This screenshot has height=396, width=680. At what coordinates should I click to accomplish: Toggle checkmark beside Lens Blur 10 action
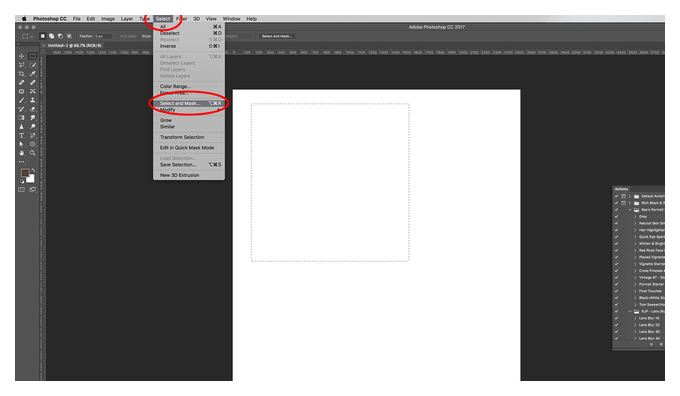pos(616,318)
